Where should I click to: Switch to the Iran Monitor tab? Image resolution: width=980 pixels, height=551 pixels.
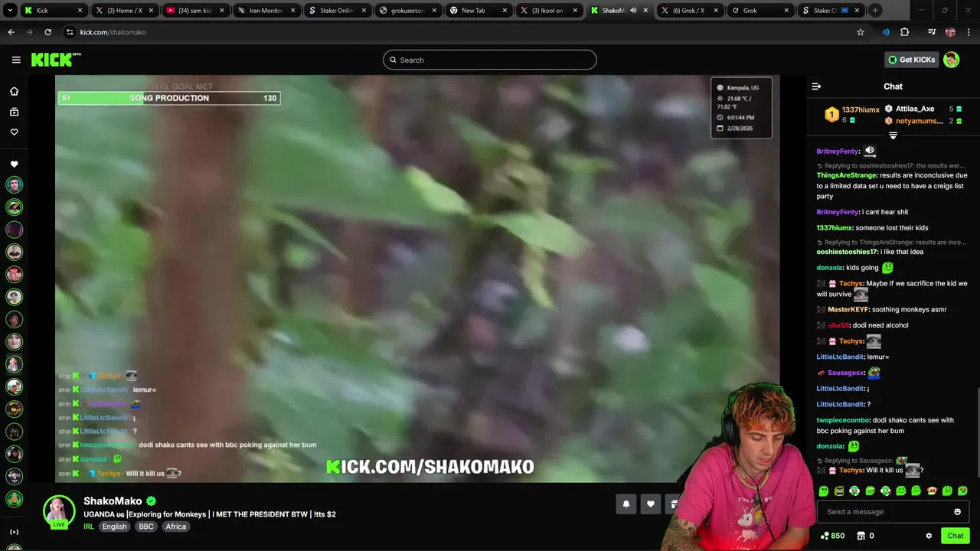(266, 11)
